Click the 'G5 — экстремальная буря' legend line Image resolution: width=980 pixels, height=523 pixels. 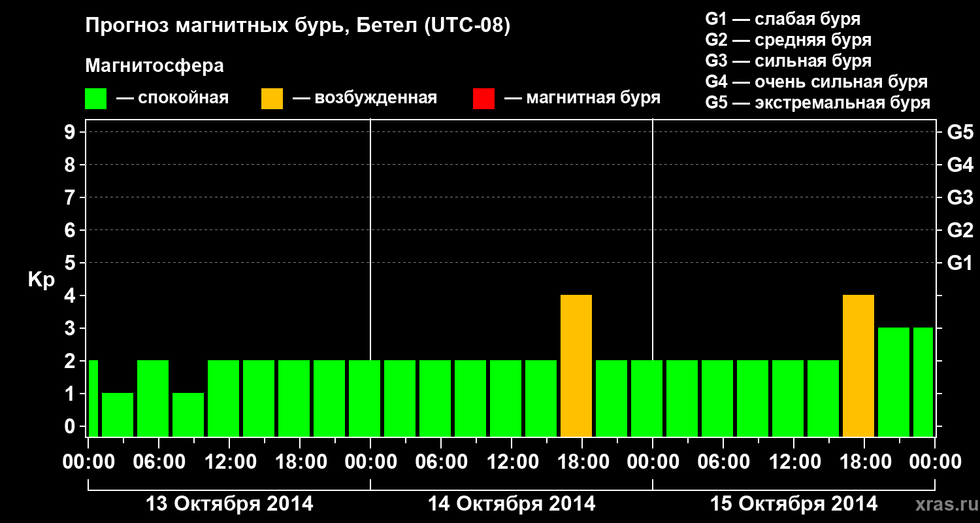[818, 103]
